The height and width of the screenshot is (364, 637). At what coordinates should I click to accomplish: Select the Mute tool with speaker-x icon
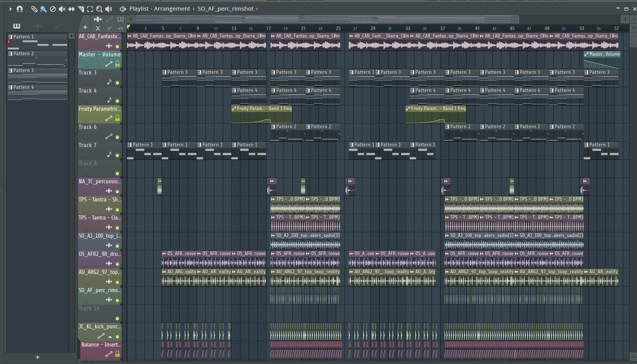tap(62, 9)
